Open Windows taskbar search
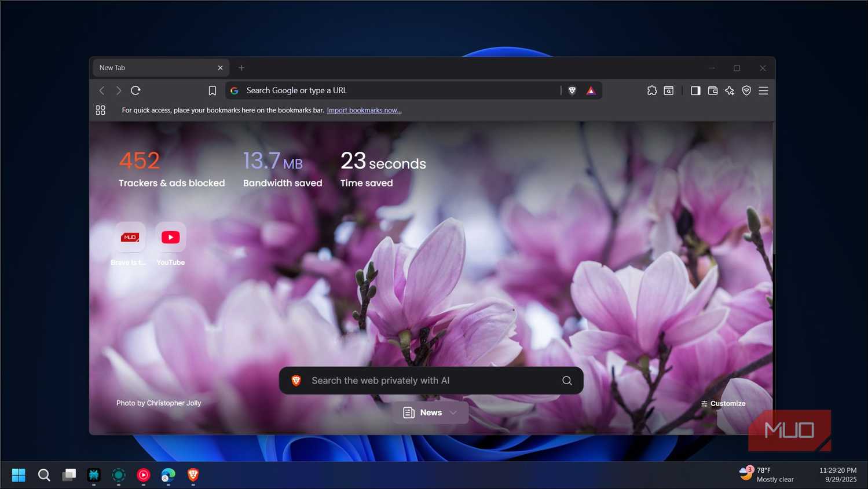The width and height of the screenshot is (868, 489). coord(44,475)
